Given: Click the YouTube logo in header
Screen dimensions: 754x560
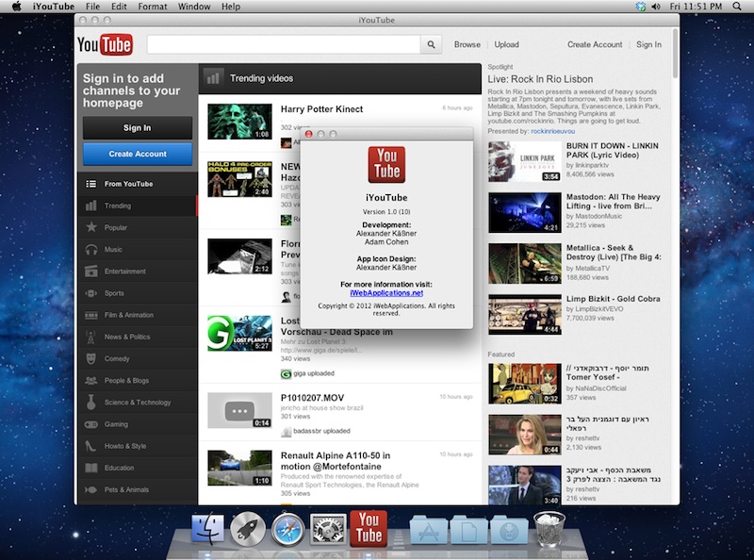Looking at the screenshot, I should pos(104,44).
